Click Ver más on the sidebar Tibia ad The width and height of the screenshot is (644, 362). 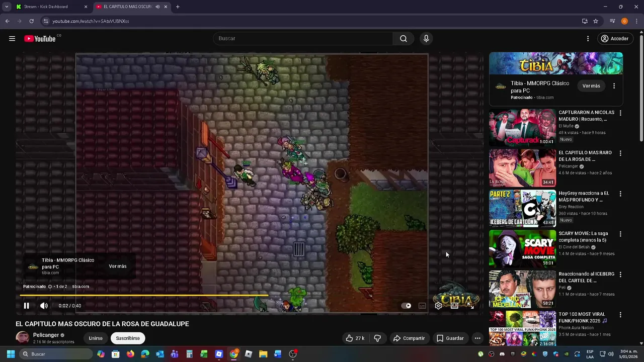[591, 86]
